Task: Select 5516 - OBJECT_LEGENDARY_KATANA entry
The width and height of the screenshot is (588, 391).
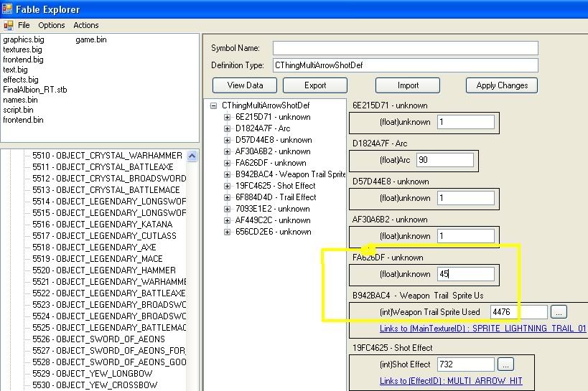Action: pos(103,225)
